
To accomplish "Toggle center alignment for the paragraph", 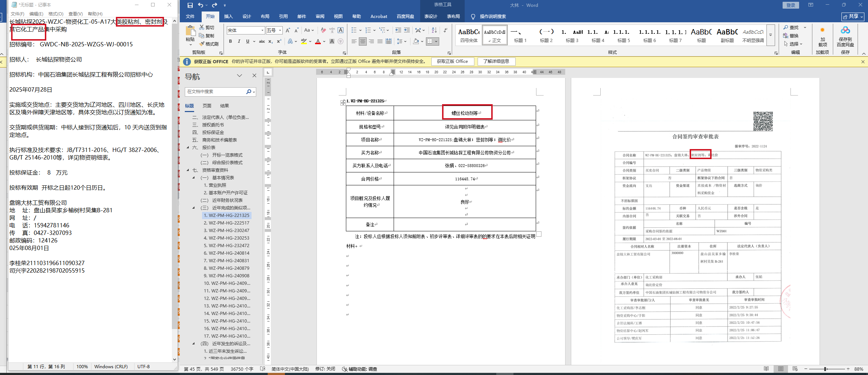I will (x=363, y=41).
